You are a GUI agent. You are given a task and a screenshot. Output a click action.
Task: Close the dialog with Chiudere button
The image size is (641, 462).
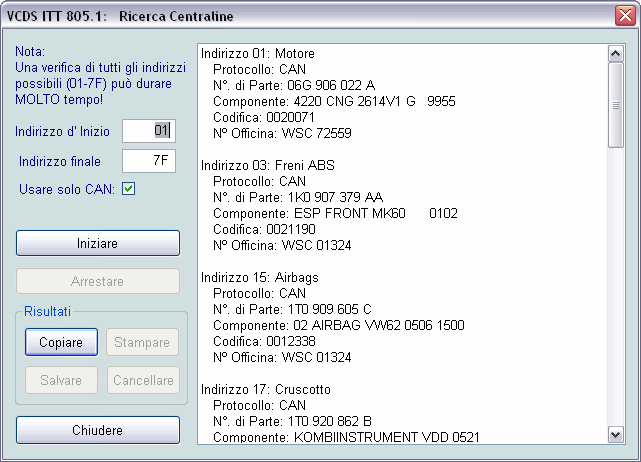click(x=98, y=430)
